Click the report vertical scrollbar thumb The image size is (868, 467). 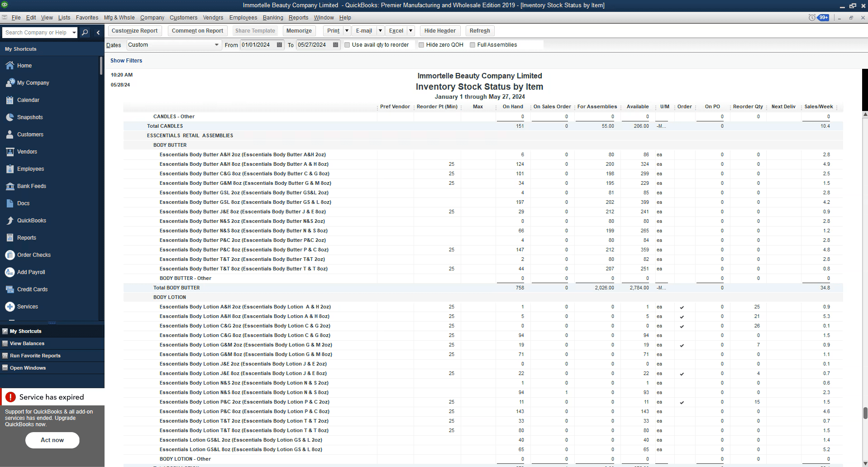pos(865,413)
